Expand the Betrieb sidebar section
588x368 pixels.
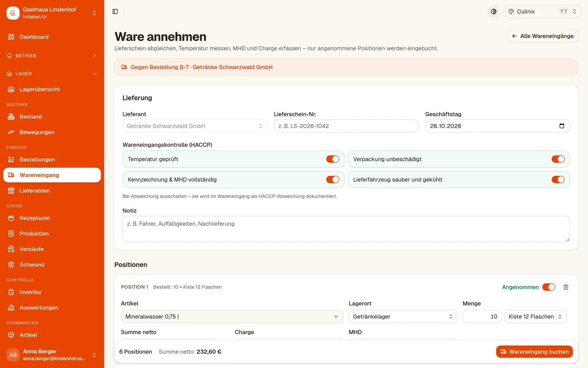click(52, 56)
